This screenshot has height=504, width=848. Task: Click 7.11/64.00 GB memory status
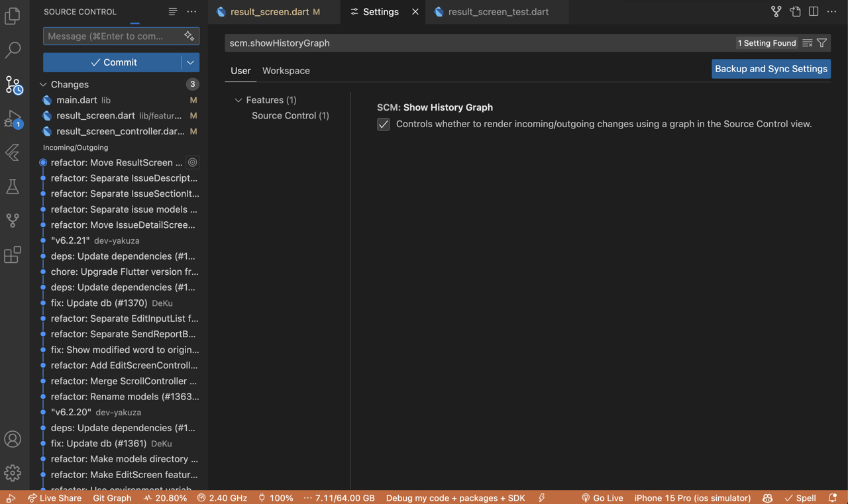coord(339,498)
